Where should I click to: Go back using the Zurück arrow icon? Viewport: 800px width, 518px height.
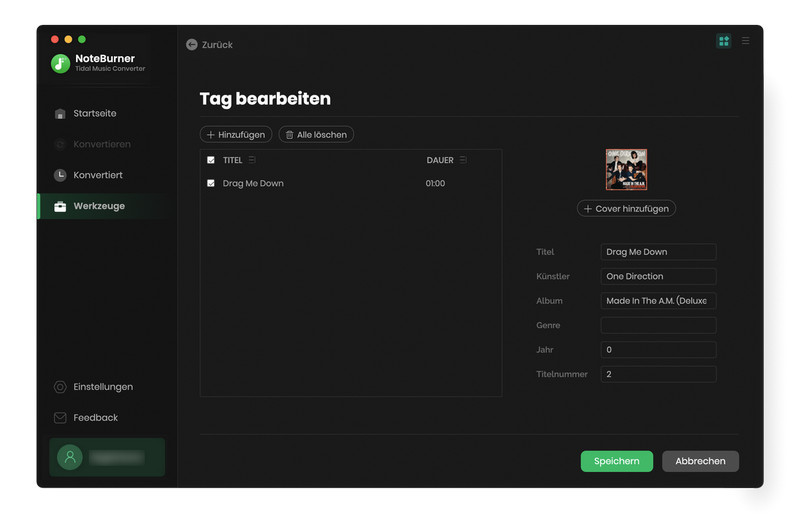click(192, 44)
